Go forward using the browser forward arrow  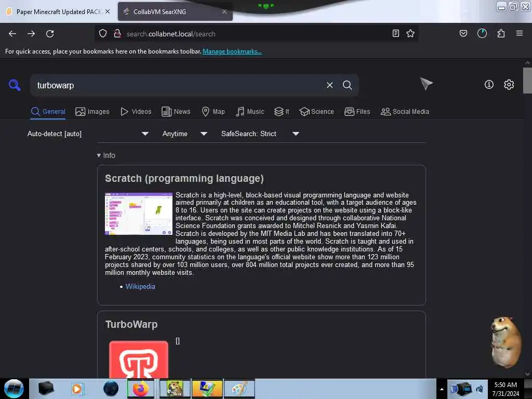click(31, 34)
